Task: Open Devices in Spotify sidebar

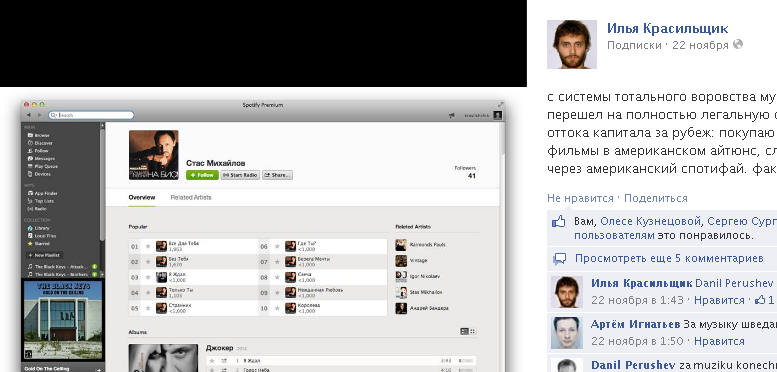Action: (x=39, y=174)
